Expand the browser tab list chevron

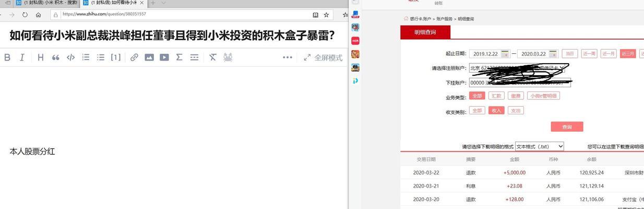(163, 3)
